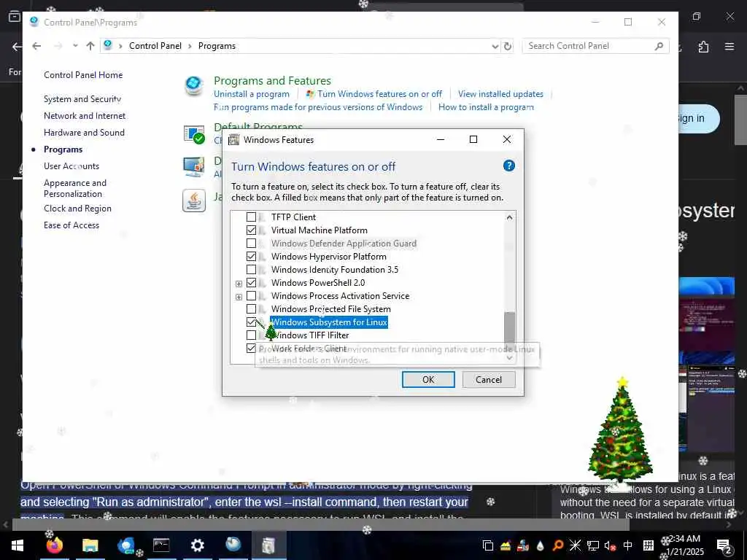The image size is (747, 560).
Task: Click the water drop tray icon
Action: pos(541,545)
